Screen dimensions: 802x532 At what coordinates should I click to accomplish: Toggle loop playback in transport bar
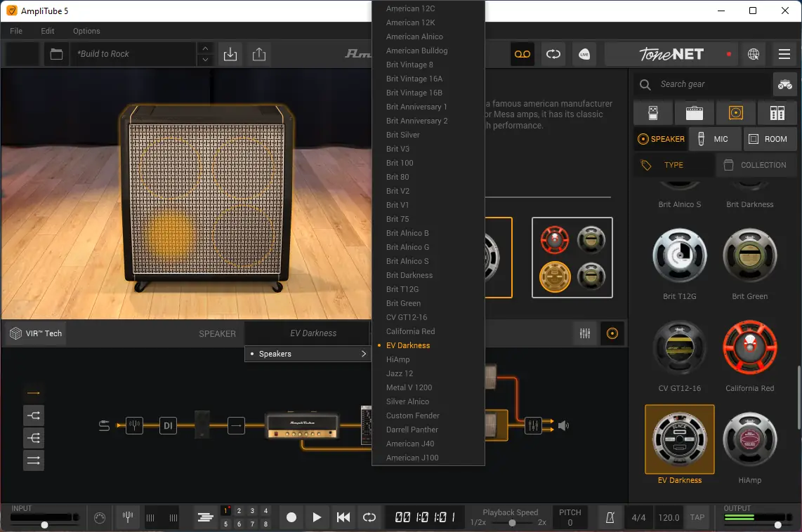369,517
